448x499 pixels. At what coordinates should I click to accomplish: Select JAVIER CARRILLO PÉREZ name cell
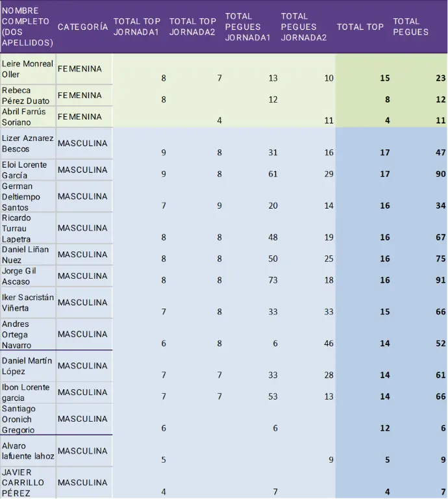click(27, 483)
